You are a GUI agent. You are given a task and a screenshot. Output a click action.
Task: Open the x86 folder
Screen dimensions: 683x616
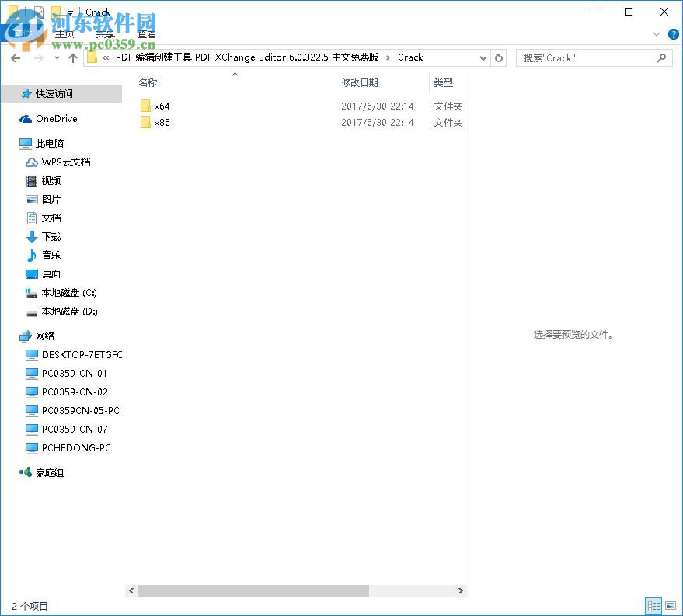coord(162,122)
